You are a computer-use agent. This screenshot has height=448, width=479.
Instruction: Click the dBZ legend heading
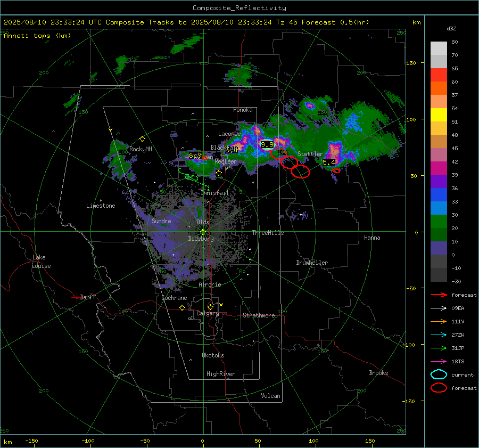coord(451,28)
